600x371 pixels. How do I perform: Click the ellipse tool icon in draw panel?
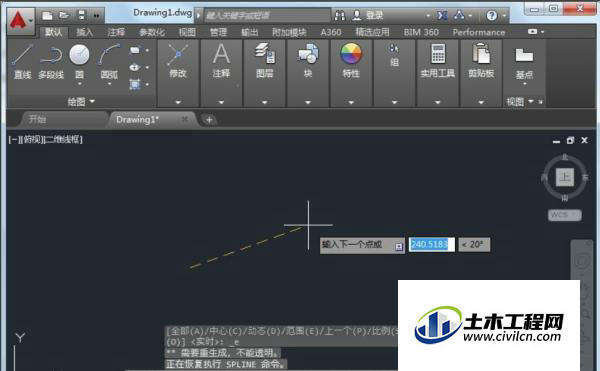(x=135, y=67)
